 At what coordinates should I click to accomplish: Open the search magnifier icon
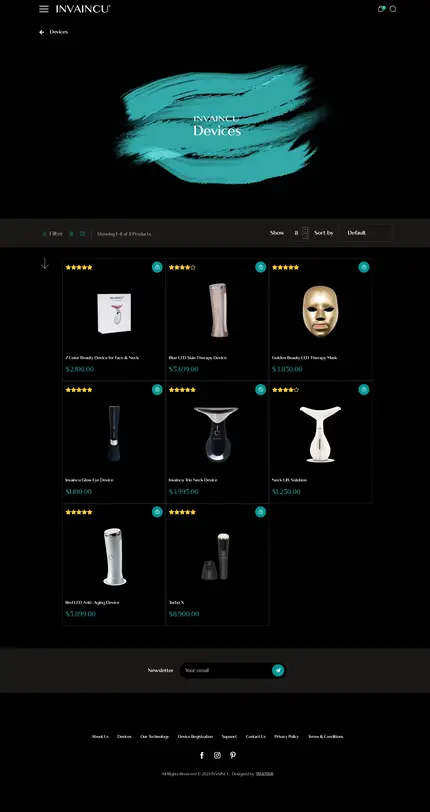pos(393,9)
